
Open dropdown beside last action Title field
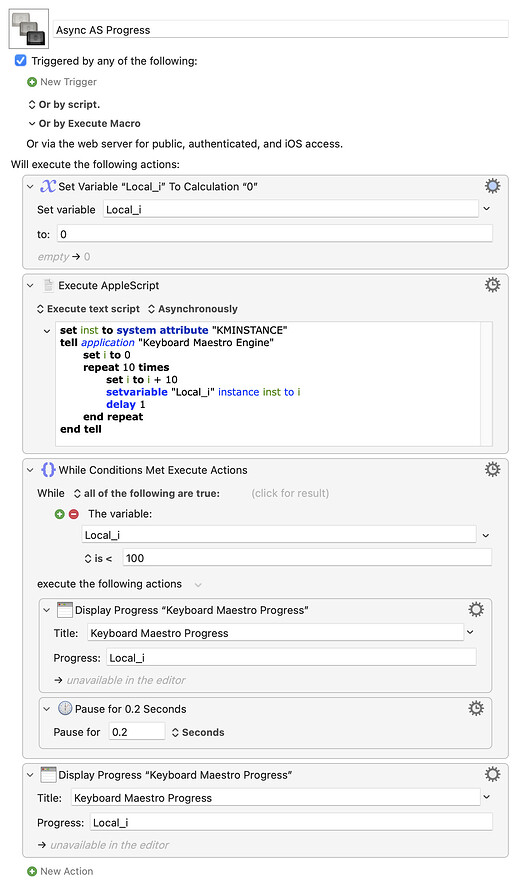487,798
